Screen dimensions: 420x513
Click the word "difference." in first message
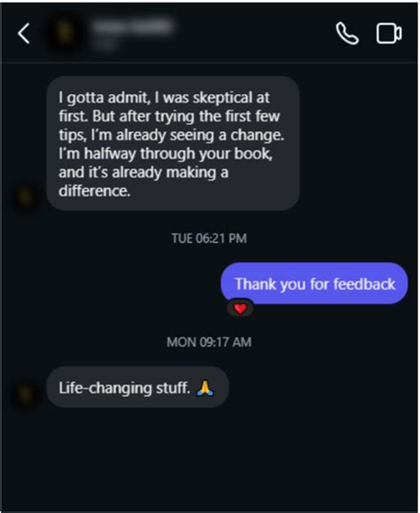click(94, 190)
